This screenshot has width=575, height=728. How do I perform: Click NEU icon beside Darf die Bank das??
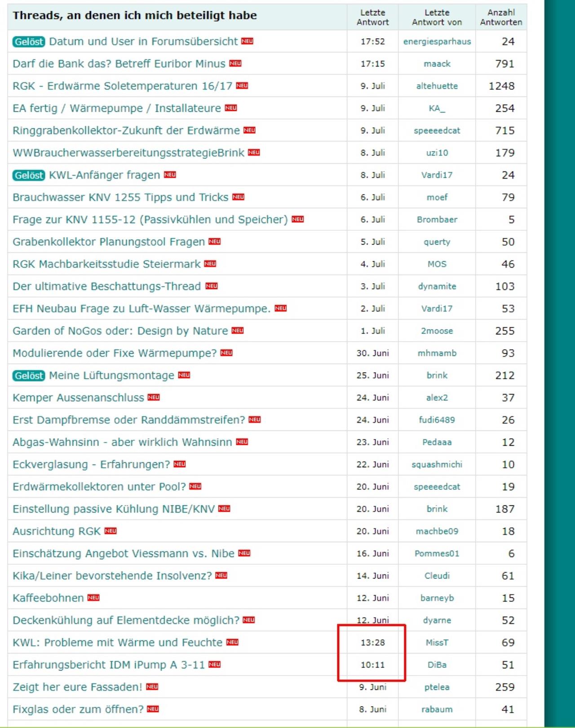(235, 63)
